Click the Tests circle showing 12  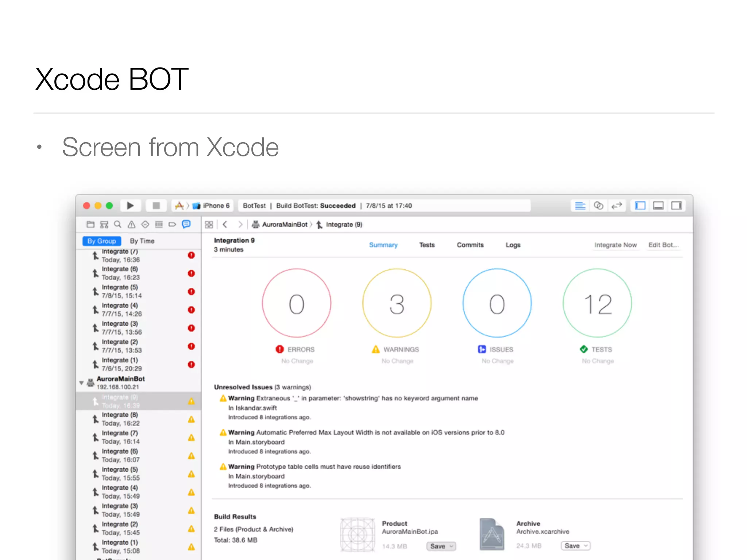(597, 303)
